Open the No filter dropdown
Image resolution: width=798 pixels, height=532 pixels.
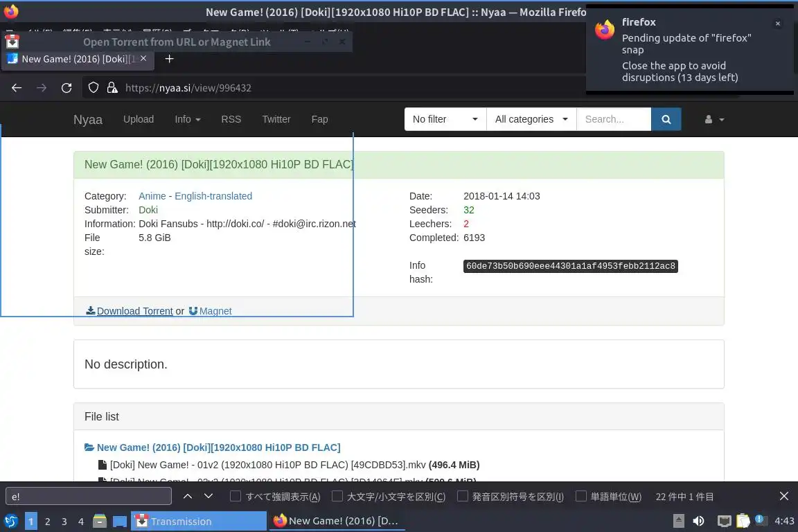click(x=445, y=119)
